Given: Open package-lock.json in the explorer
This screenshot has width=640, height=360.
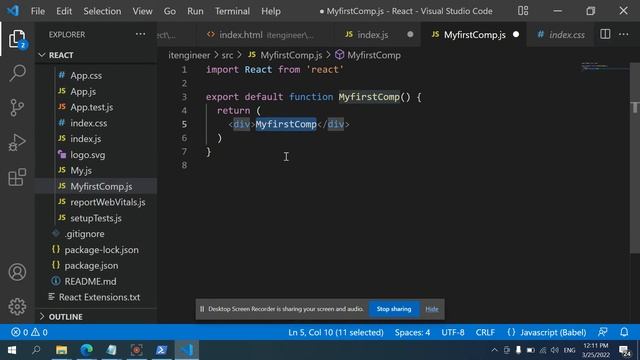Looking at the screenshot, I should 101,250.
